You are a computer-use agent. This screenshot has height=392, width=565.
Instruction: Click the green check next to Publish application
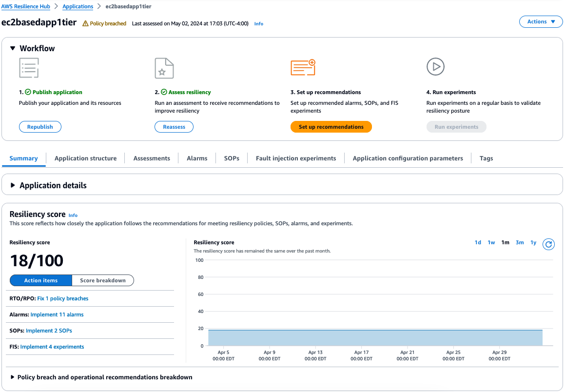[28, 92]
